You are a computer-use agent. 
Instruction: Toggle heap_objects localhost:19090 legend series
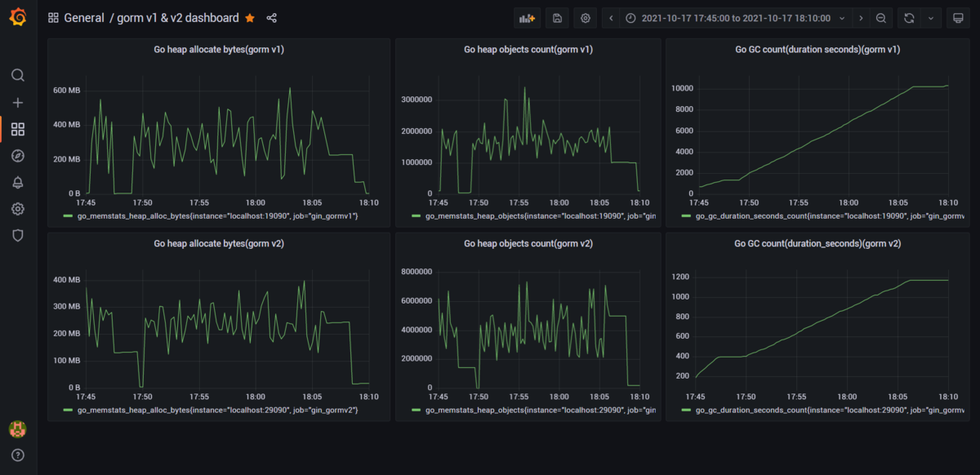pos(541,216)
